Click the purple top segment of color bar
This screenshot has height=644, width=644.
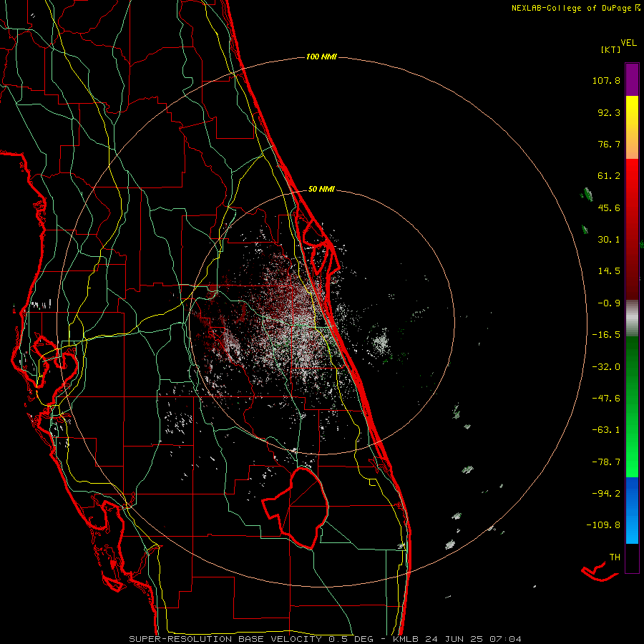(632, 79)
